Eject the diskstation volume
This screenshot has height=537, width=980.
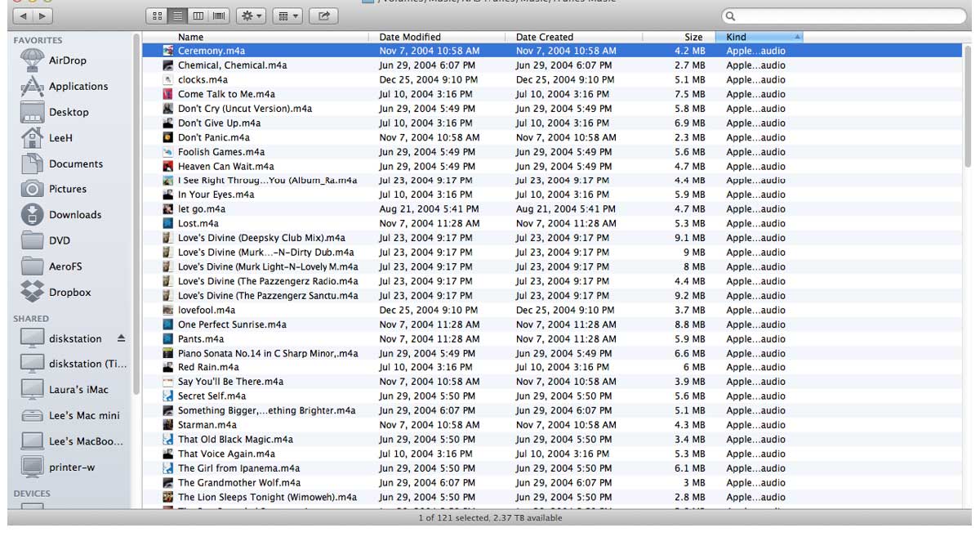point(122,338)
